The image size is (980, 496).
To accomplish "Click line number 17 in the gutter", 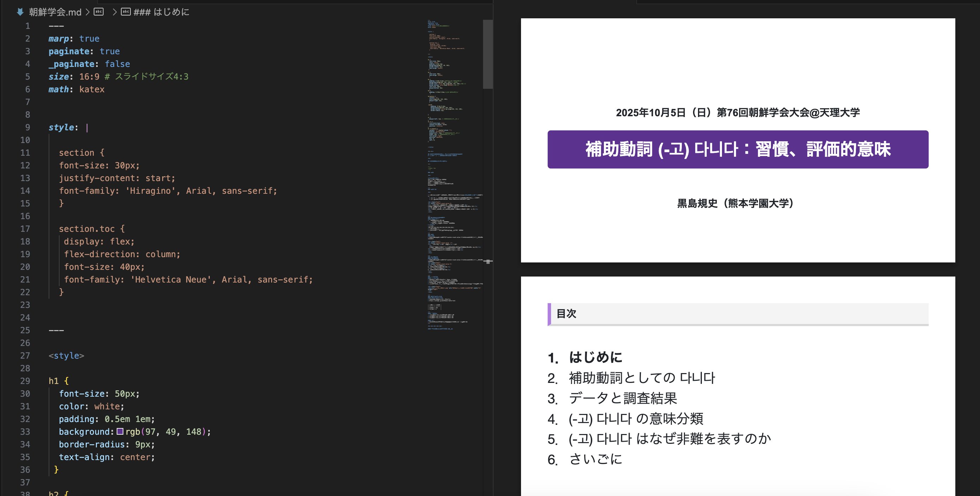I will click(25, 229).
